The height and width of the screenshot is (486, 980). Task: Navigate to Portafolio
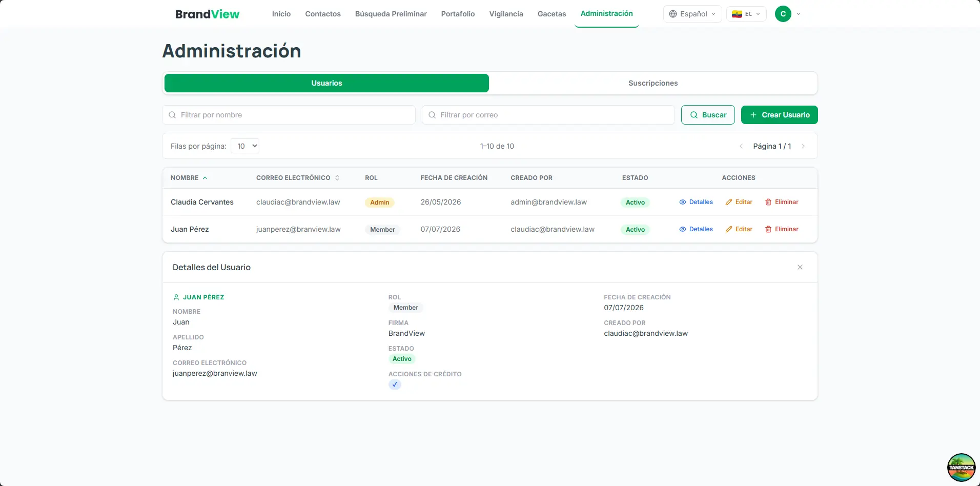(458, 14)
